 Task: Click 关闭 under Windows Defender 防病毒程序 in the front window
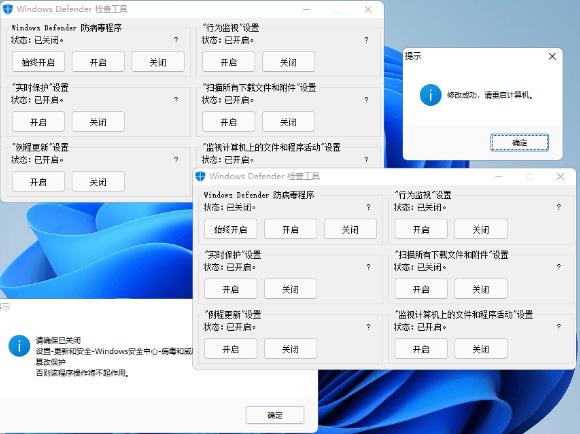(350, 229)
